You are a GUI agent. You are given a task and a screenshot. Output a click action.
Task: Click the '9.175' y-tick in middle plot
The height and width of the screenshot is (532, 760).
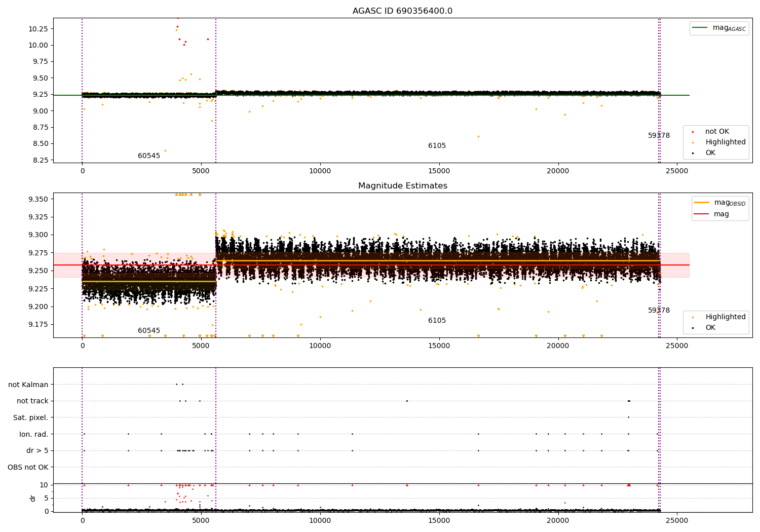pos(39,324)
